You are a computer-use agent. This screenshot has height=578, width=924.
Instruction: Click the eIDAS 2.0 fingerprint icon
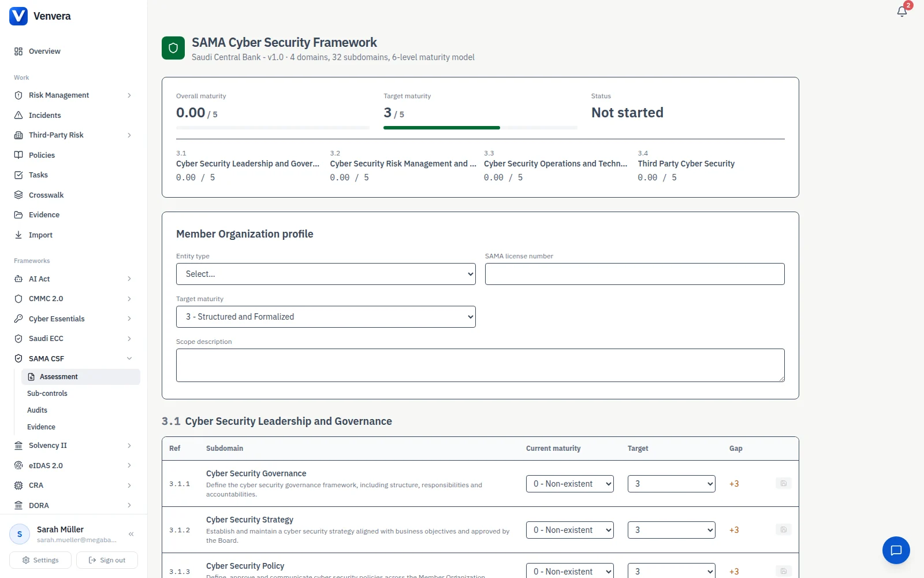pos(18,466)
